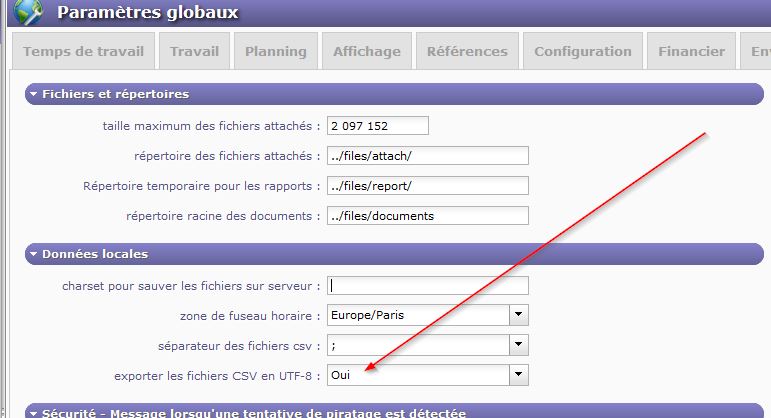Image resolution: width=771 pixels, height=418 pixels.
Task: Click the 'taille maximum des fichiers attachés' label
Action: pos(211,126)
